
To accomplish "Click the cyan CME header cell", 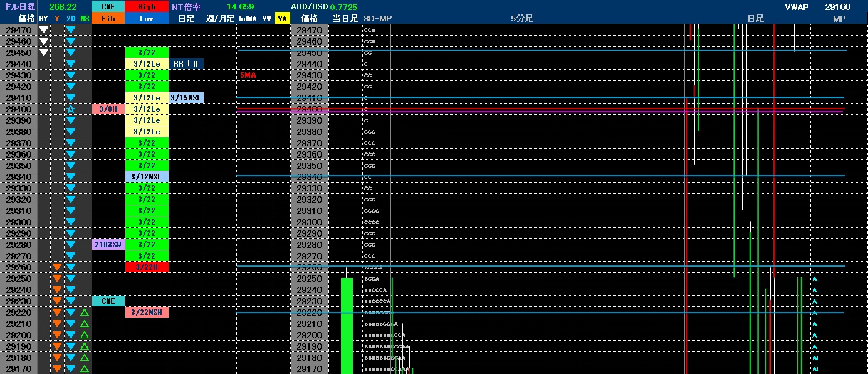I will 108,7.
